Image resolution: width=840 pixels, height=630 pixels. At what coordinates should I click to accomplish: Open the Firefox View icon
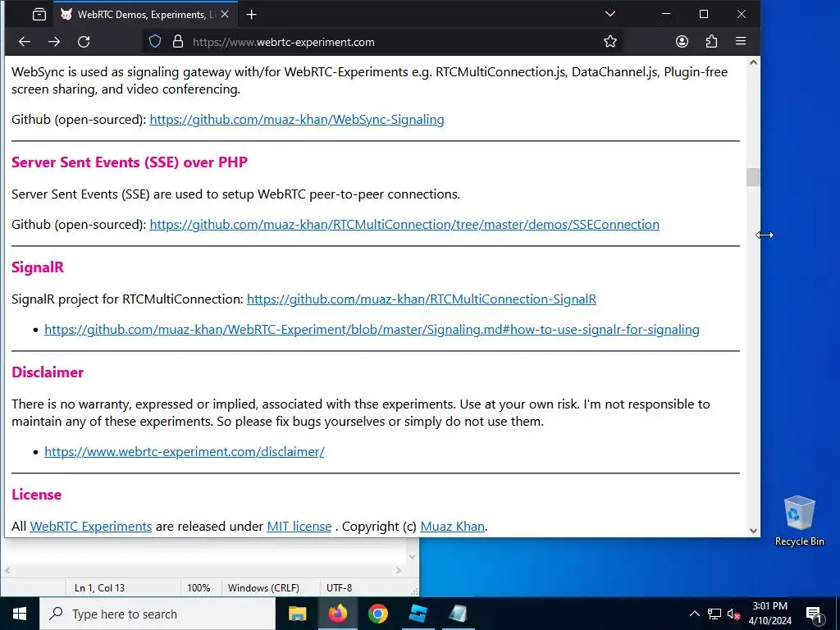[39, 15]
